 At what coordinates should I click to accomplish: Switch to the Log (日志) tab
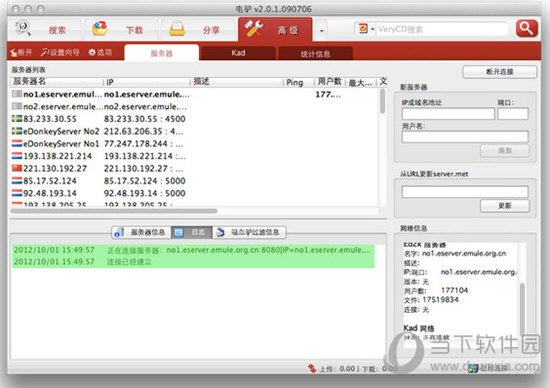(x=192, y=232)
